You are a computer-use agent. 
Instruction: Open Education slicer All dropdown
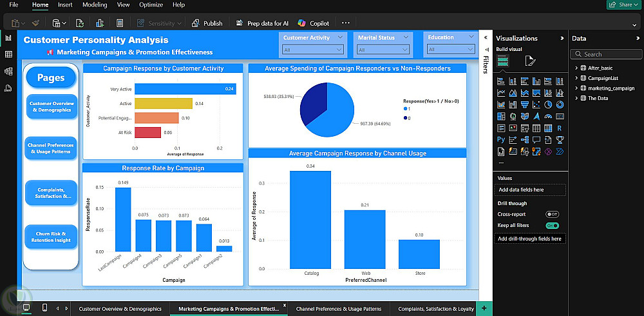click(451, 50)
